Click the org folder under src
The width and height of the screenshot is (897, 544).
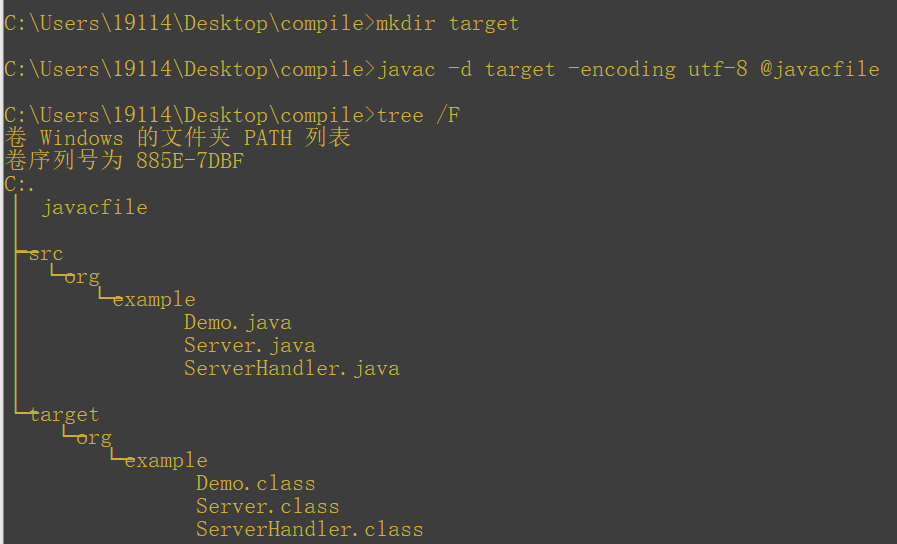coord(82,277)
